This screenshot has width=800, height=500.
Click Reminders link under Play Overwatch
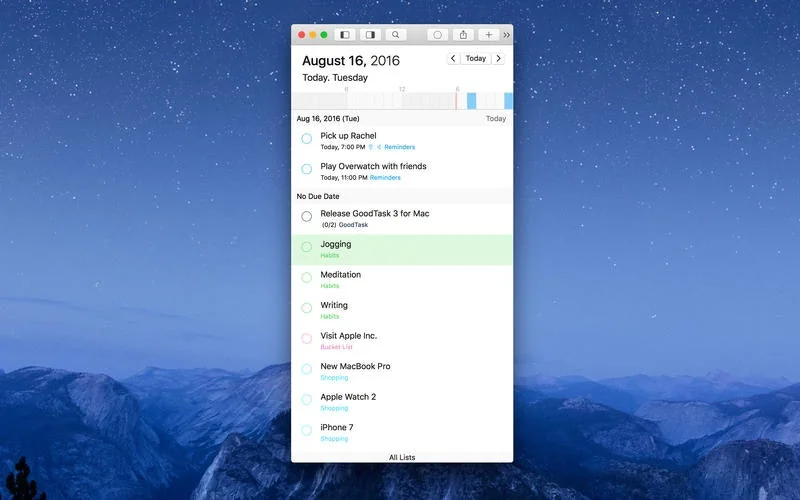point(385,178)
